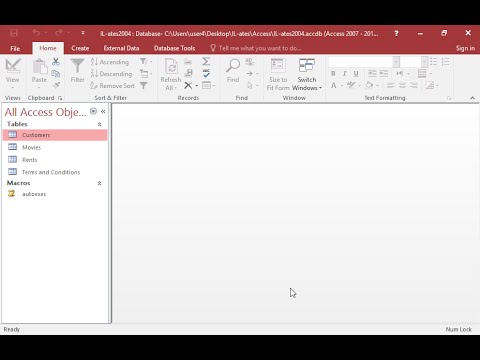Click Remove Sort in Sort & Filter
The width and height of the screenshot is (480, 360).
112,86
